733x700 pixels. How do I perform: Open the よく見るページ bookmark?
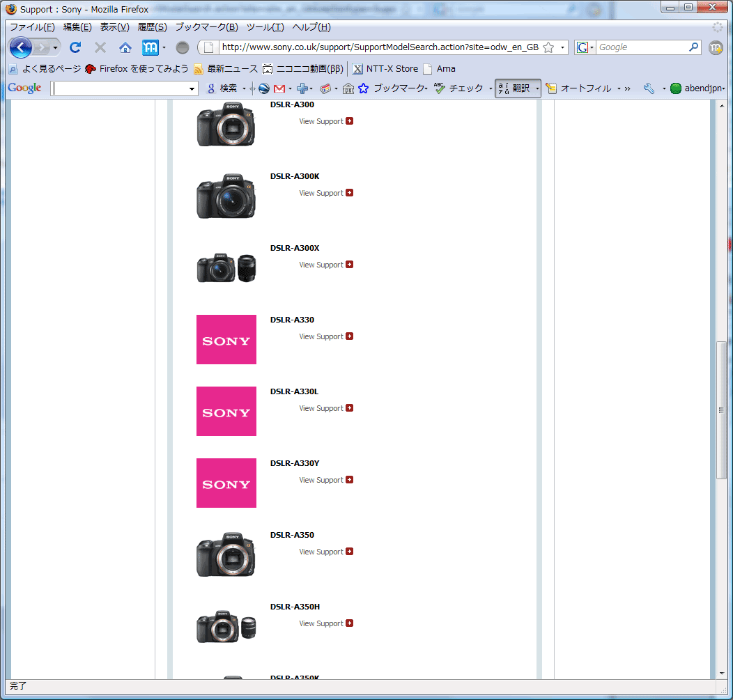(x=45, y=69)
